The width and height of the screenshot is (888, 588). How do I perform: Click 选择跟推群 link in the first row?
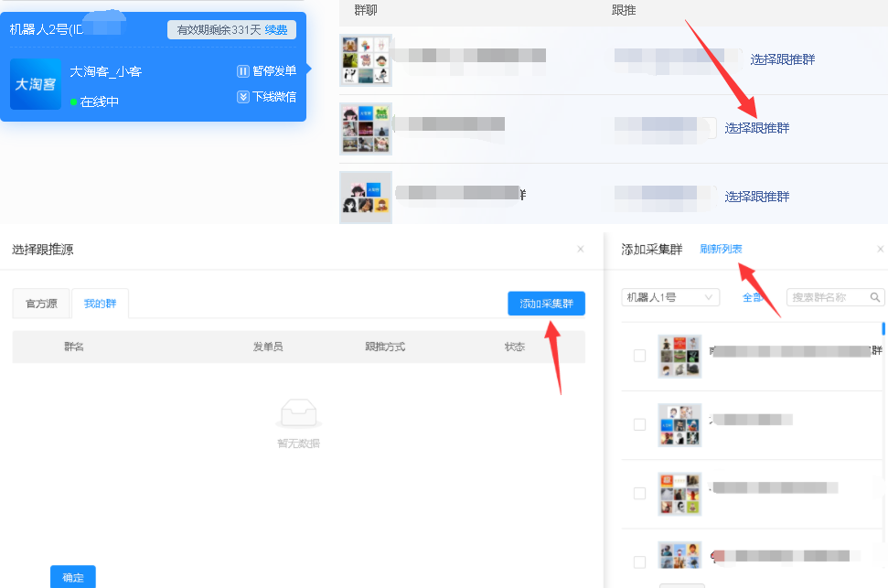pyautogui.click(x=782, y=59)
